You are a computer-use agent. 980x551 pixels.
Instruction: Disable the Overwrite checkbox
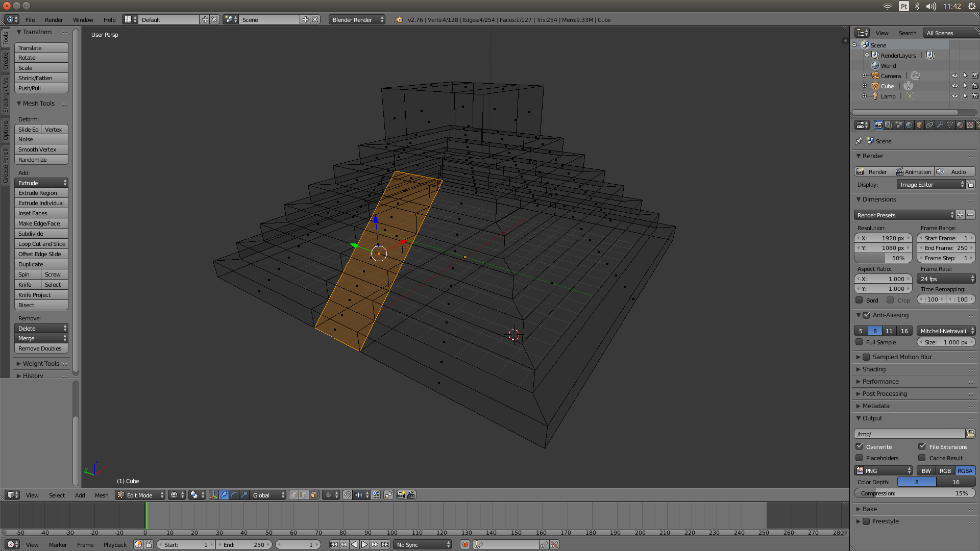coord(860,446)
